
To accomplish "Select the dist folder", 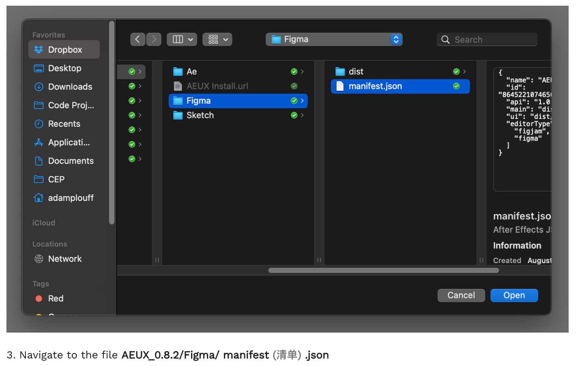I will pos(400,71).
